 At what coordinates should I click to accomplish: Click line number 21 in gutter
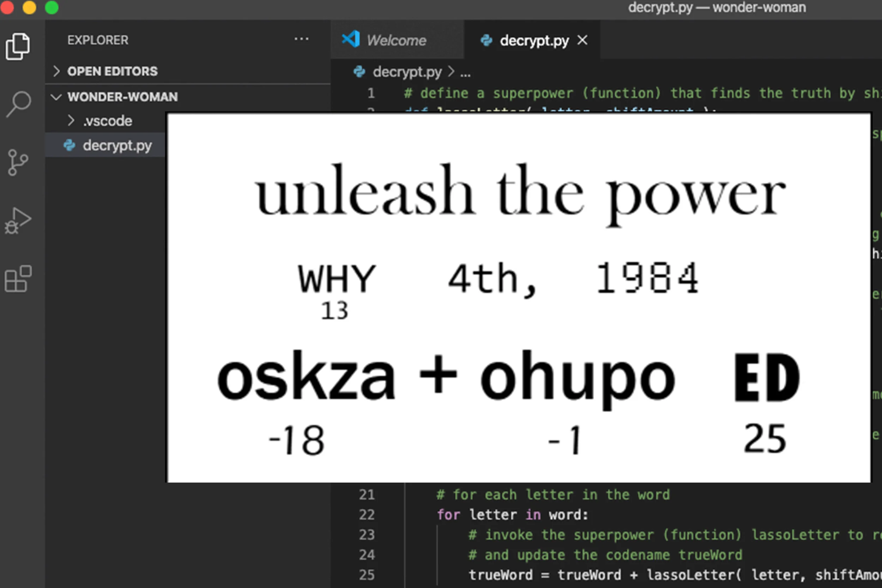tap(367, 495)
